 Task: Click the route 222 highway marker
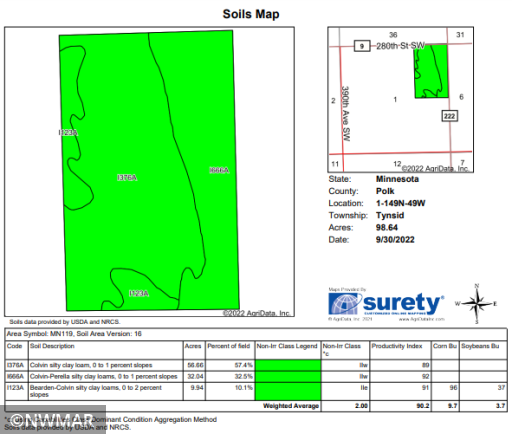pyautogui.click(x=449, y=116)
